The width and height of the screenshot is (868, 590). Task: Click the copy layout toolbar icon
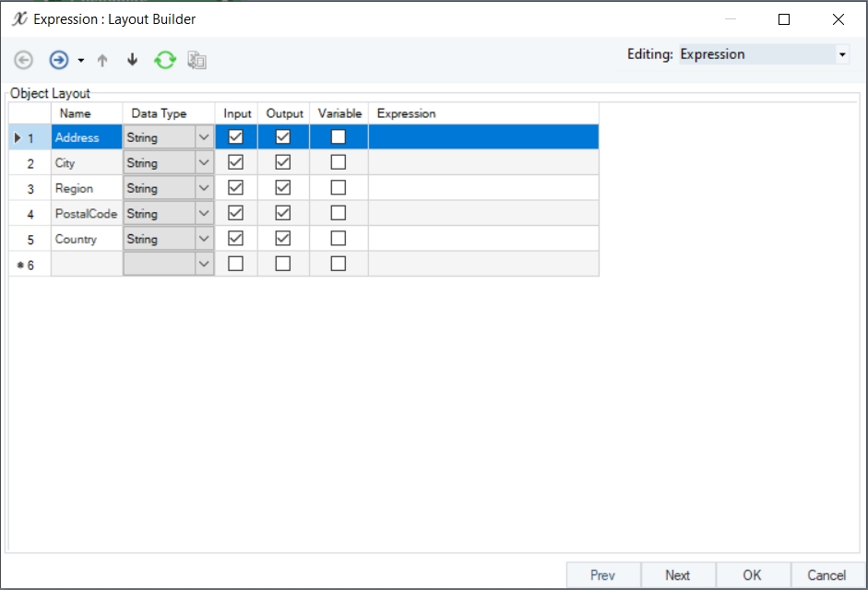(x=196, y=60)
